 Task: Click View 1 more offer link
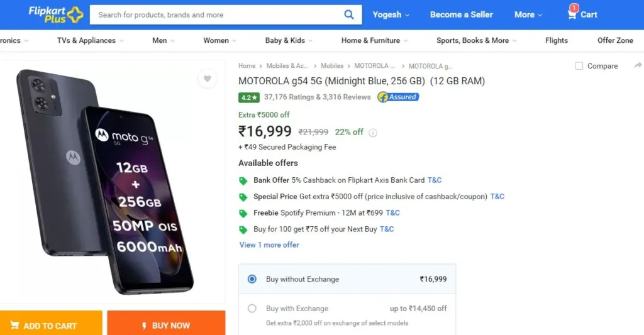(269, 245)
